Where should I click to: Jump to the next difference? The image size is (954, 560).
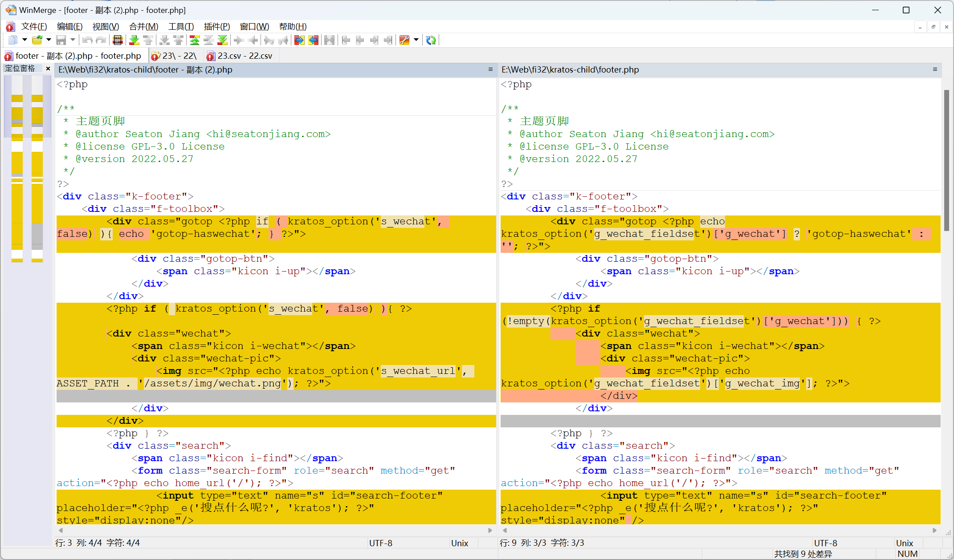pyautogui.click(x=134, y=40)
